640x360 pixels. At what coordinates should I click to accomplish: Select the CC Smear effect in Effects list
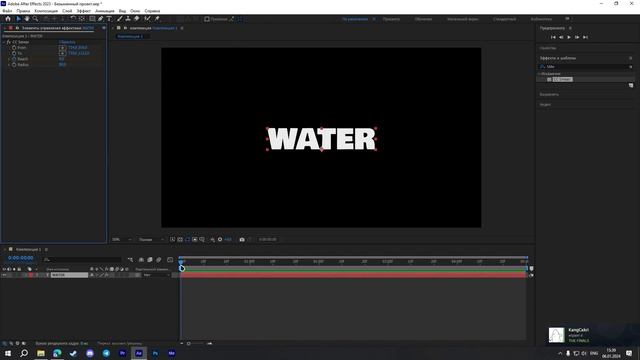(562, 79)
